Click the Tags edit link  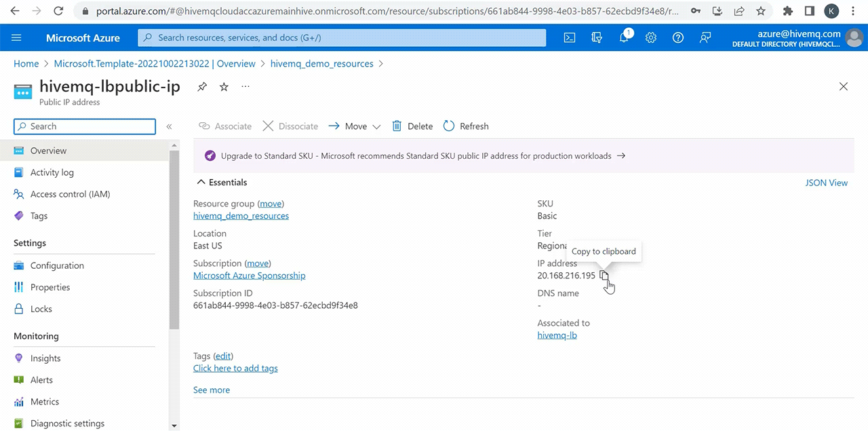coord(223,356)
